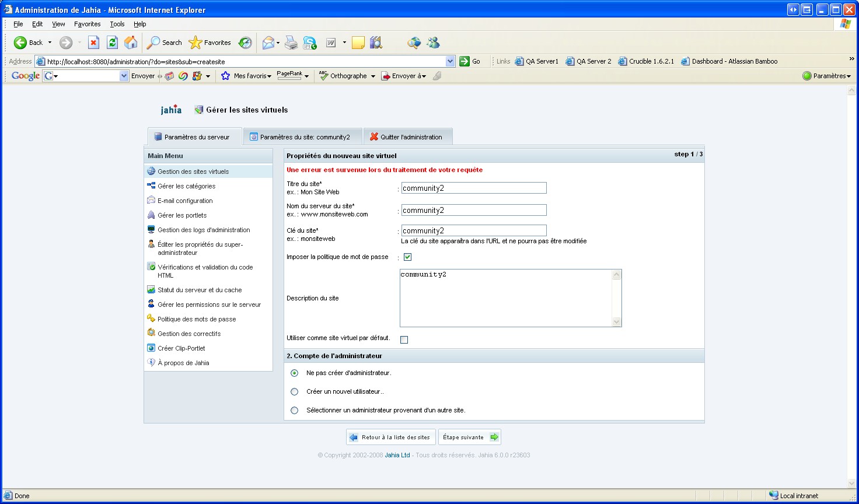Click the Go button beside address bar
Image resolution: width=859 pixels, height=504 pixels.
[x=470, y=61]
